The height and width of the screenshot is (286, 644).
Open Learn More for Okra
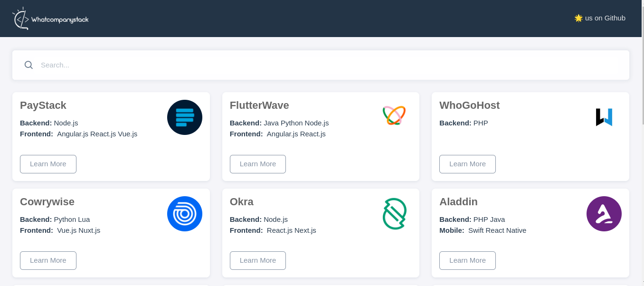(257, 260)
